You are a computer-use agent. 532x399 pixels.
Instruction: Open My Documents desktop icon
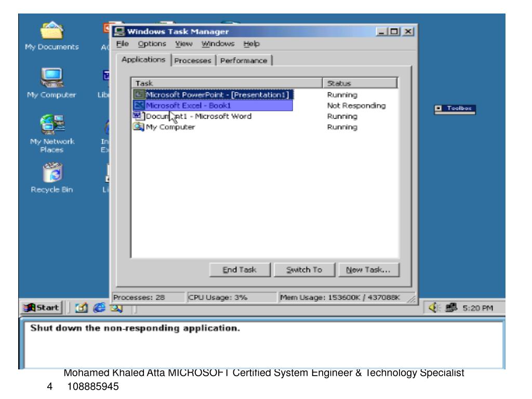pyautogui.click(x=51, y=36)
